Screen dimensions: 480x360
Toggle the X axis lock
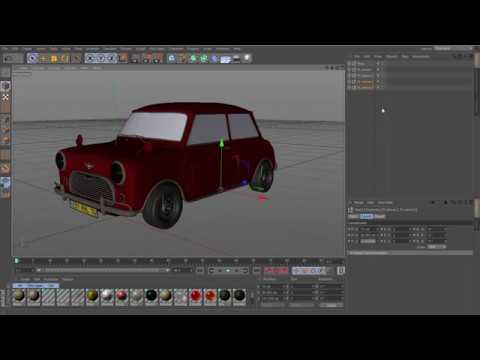point(91,59)
